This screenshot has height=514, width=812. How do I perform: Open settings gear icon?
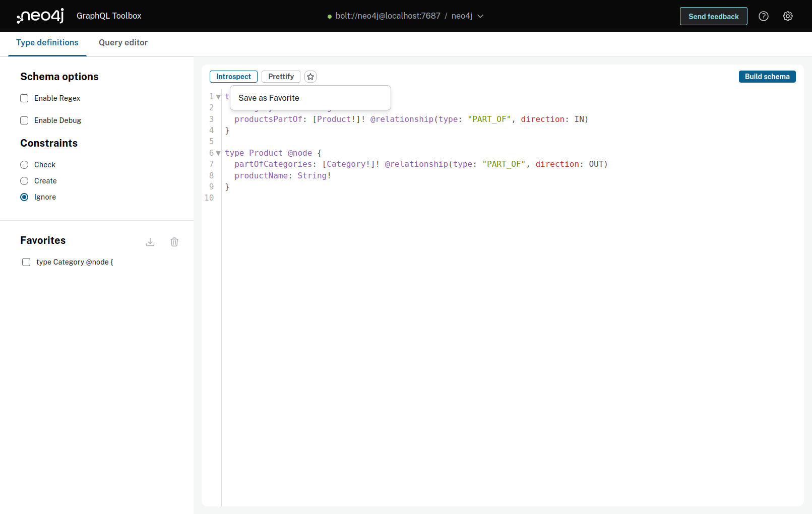click(788, 16)
